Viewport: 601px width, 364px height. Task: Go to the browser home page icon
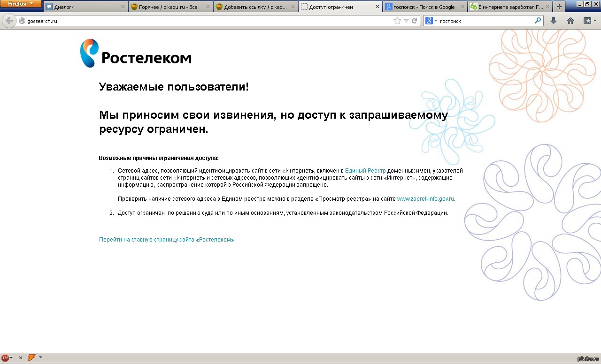pos(570,21)
